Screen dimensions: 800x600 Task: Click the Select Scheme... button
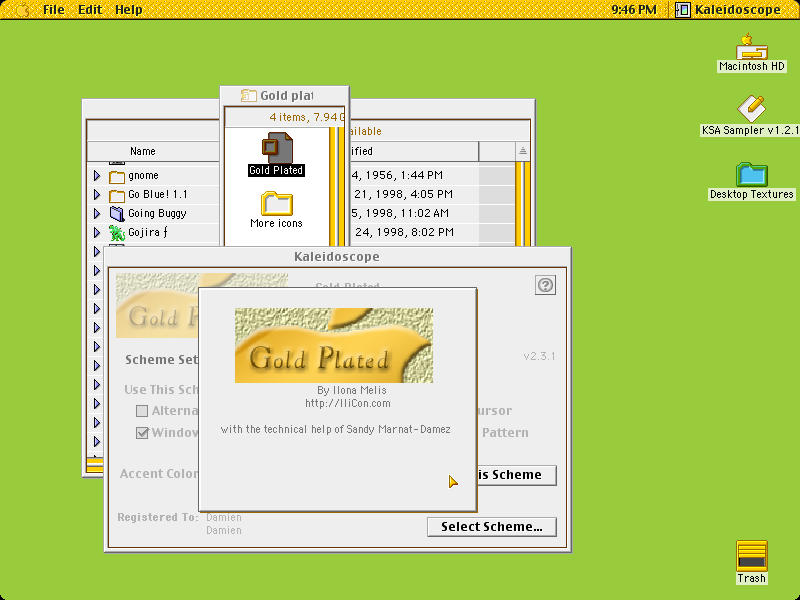click(492, 527)
